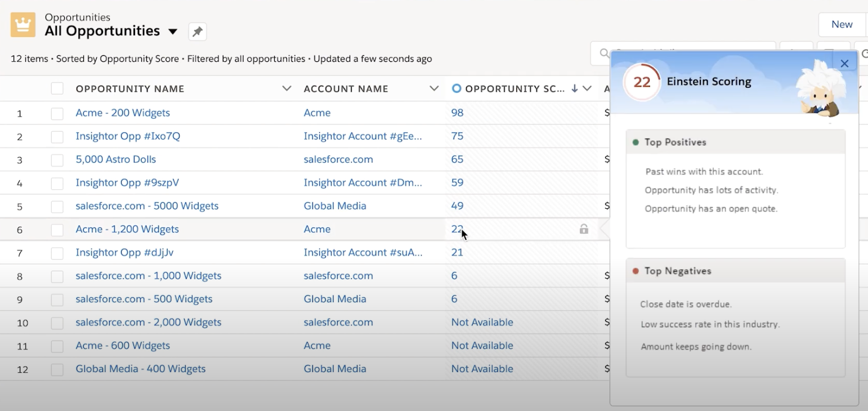Click 'Past wins with this account.' text
Image resolution: width=868 pixels, height=411 pixels.
pos(704,171)
